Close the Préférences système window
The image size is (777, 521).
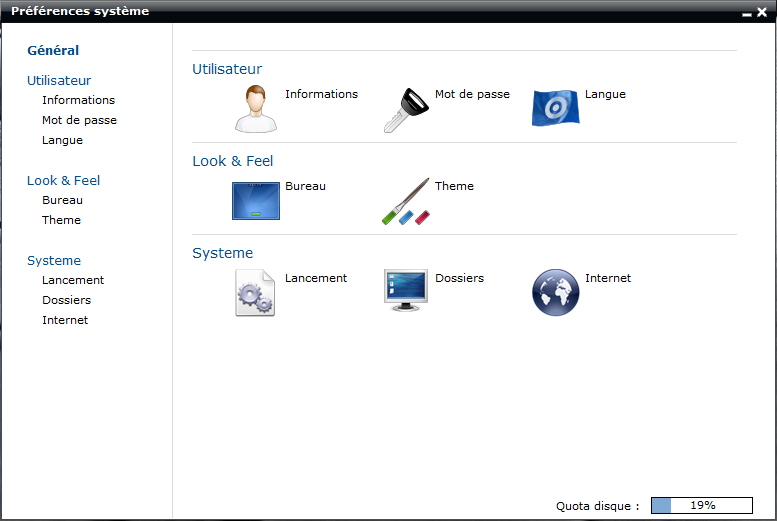tap(762, 12)
